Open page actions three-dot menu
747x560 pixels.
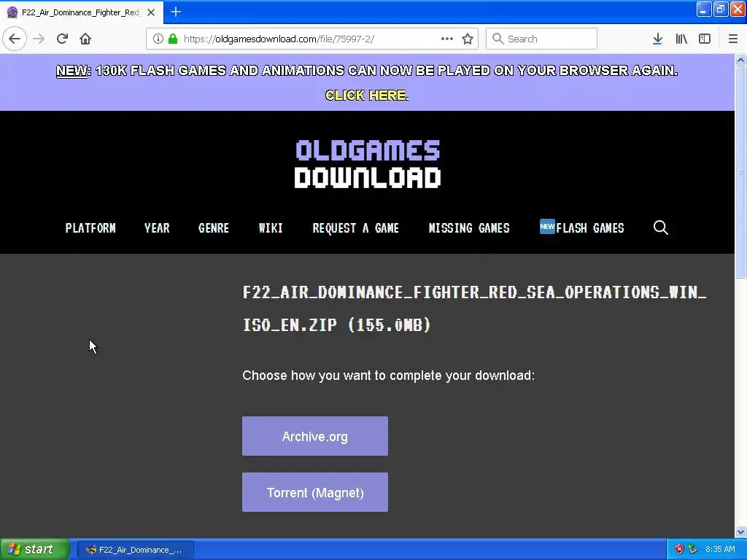pos(447,39)
